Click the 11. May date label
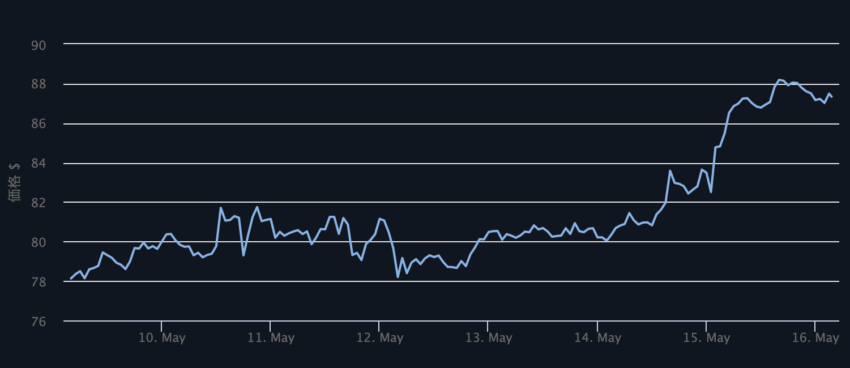This screenshot has height=368, width=850. coord(271,338)
